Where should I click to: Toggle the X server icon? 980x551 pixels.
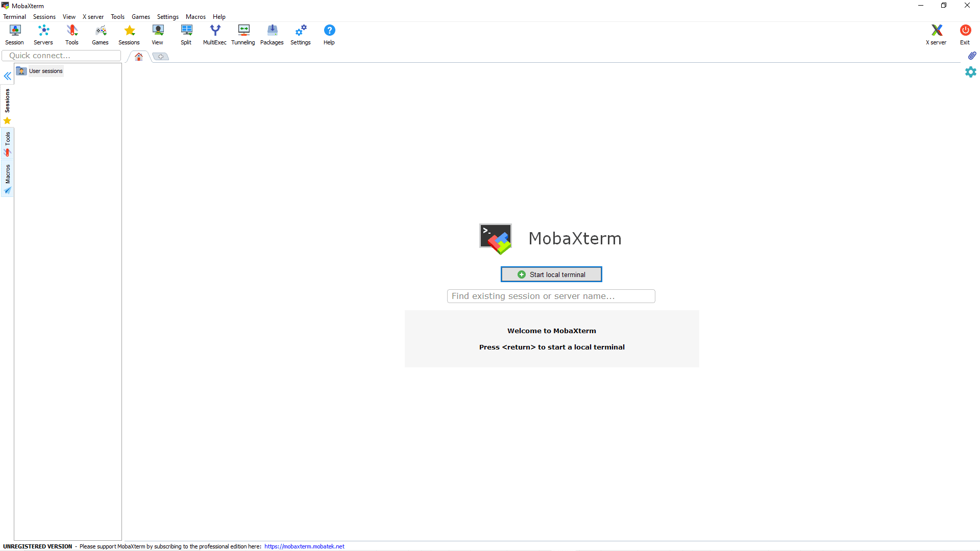(937, 35)
